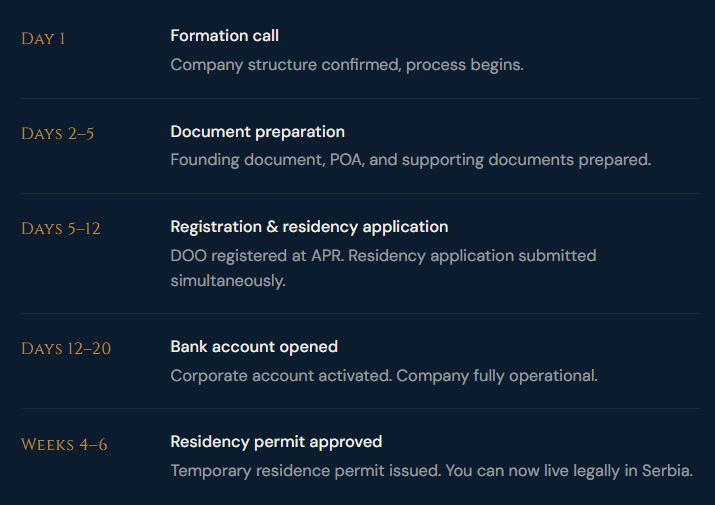Click the word 'simultaneously' in registration step
This screenshot has height=505, width=715.
[x=227, y=281]
